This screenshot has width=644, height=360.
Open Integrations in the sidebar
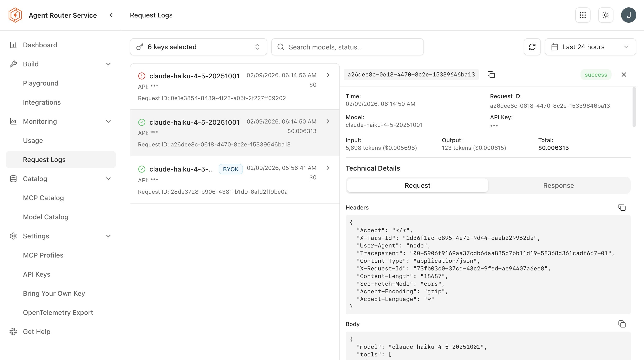pos(42,102)
